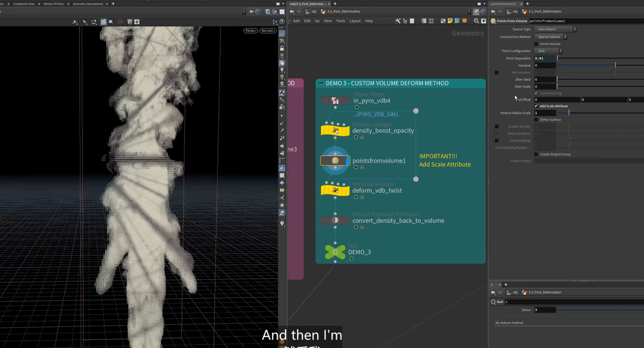Click the viewport help question mark icon
The width and height of the screenshot is (644, 348).
(282, 22)
